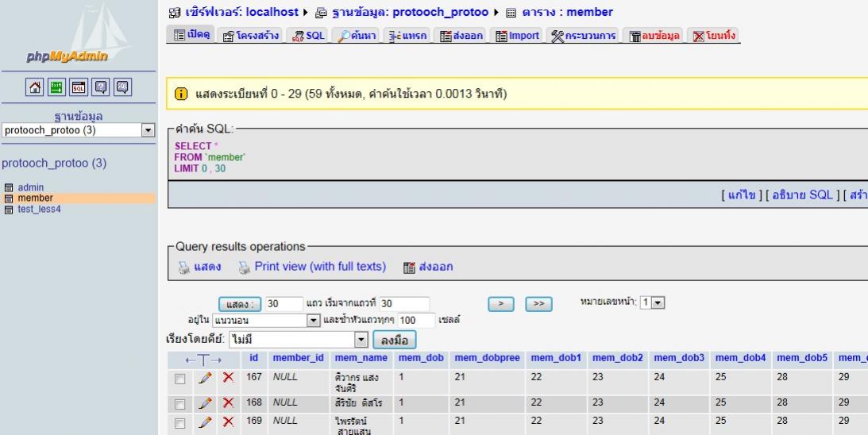The image size is (868, 435).
Task: Click the member table breadcrumb link
Action: click(567, 12)
